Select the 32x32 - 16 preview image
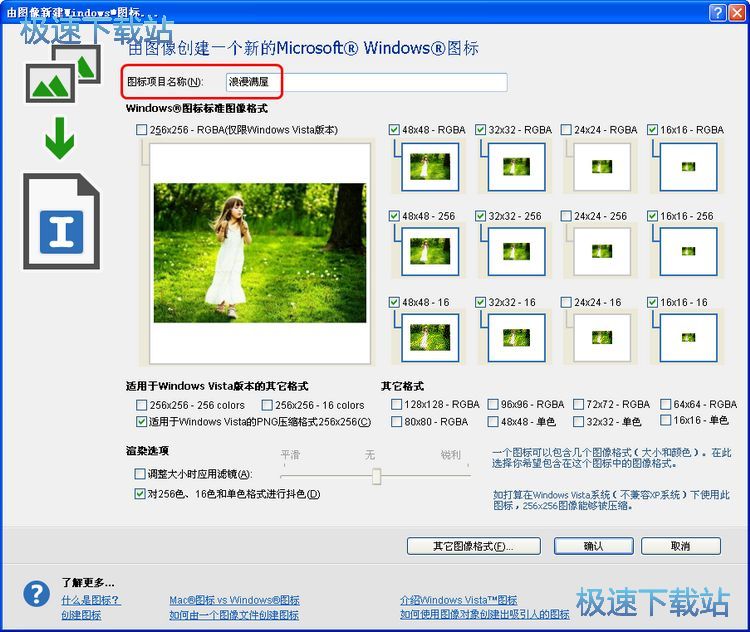Viewport: 750px width, 632px height. tap(516, 337)
